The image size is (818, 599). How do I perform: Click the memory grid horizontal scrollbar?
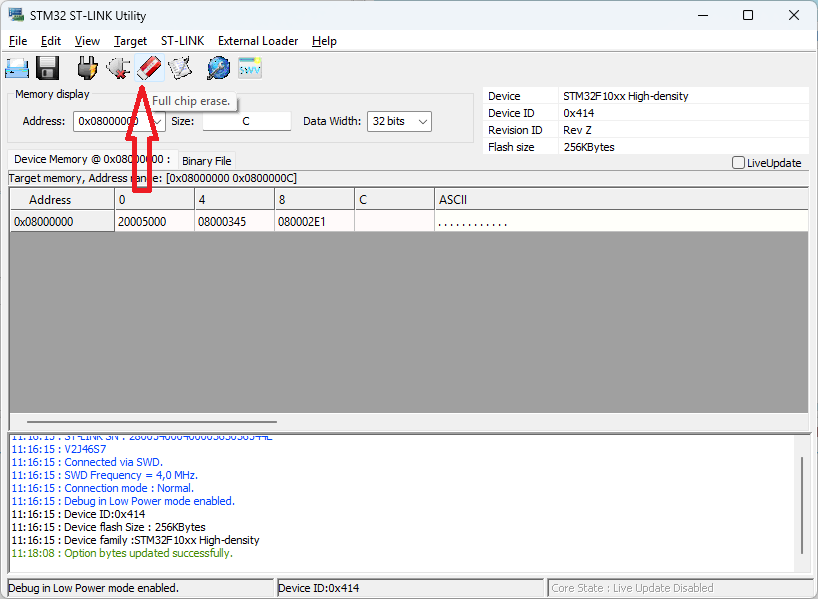(152, 422)
